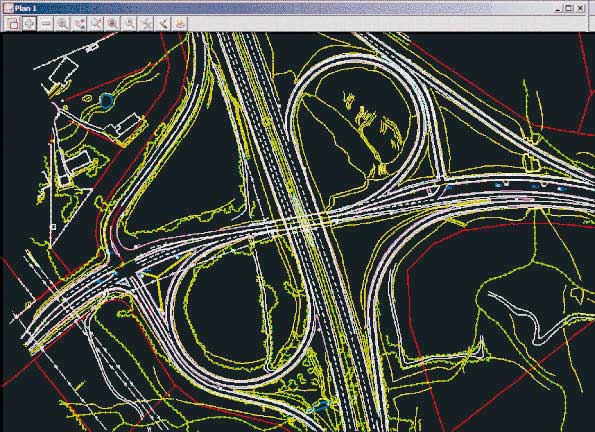Select the minus zoom-out tool
The height and width of the screenshot is (432, 595).
tap(46, 24)
